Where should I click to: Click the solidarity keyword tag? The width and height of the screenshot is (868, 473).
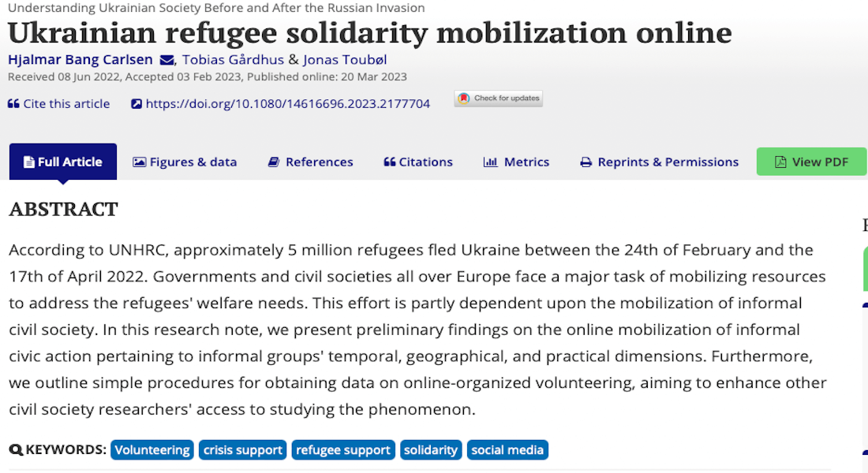point(431,450)
